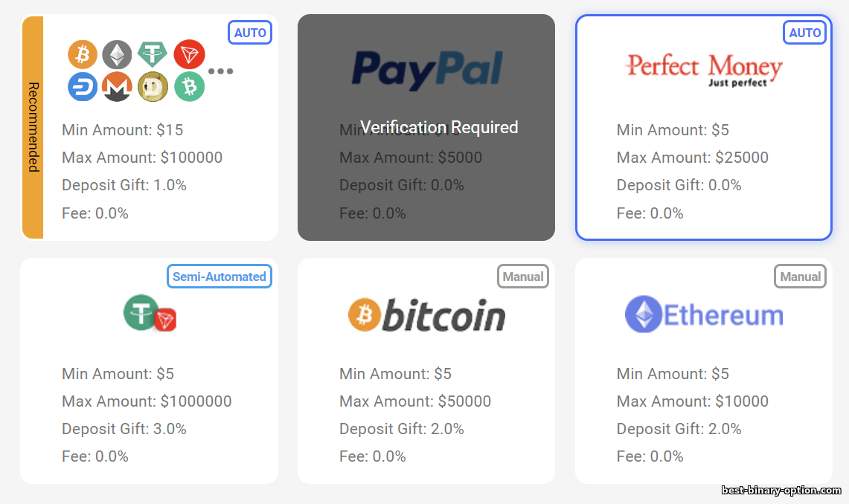Click the Semi-Automated badge
Screen dimensions: 849x504
click(x=220, y=277)
